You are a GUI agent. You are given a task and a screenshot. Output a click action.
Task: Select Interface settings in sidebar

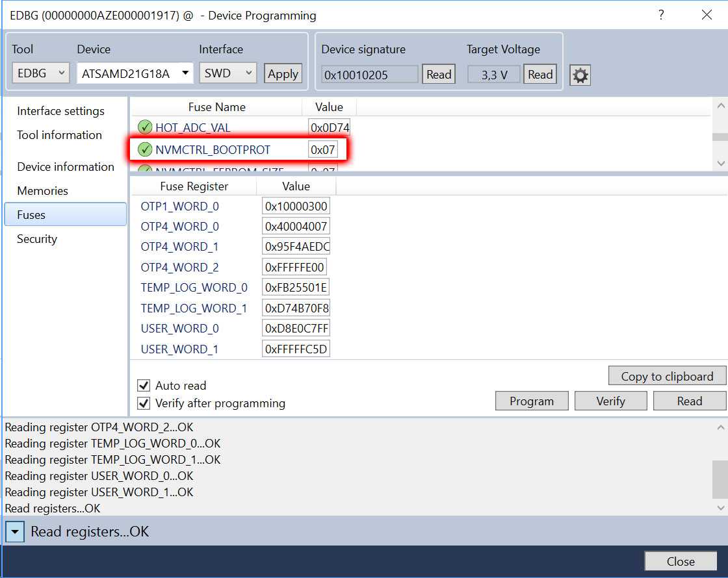point(60,111)
